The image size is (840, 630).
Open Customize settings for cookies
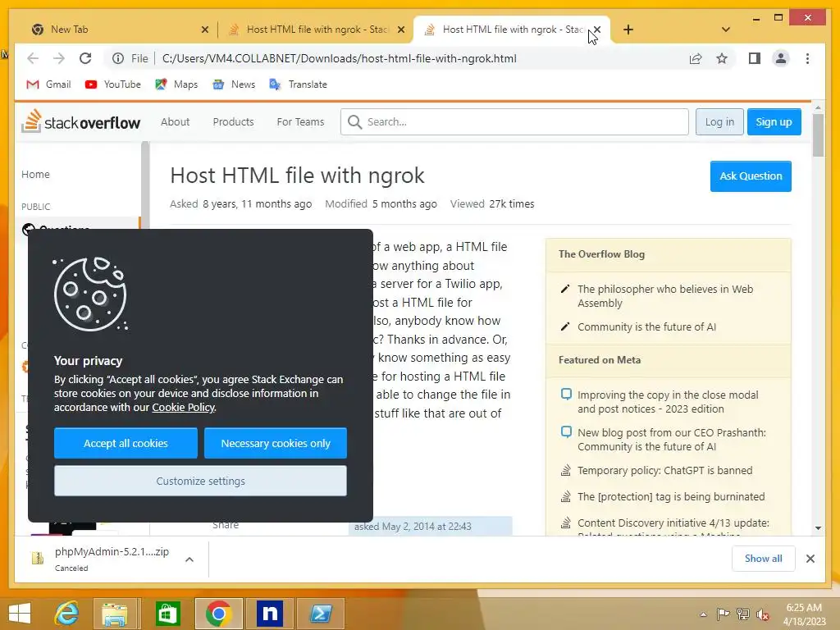[x=200, y=481]
